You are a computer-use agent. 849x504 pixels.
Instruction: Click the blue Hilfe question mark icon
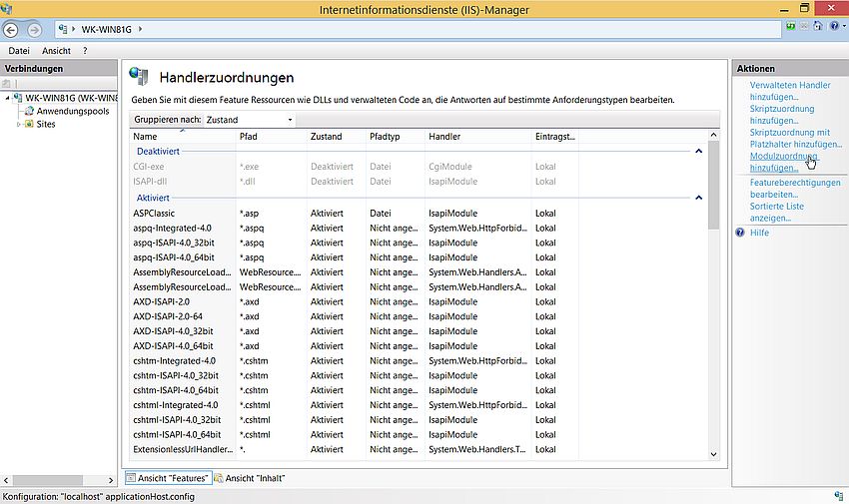tap(740, 233)
